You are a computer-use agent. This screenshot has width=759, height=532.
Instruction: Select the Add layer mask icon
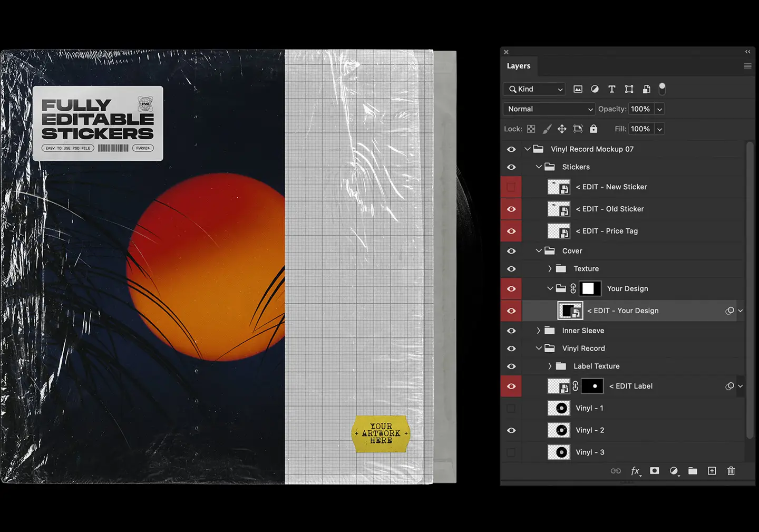click(x=654, y=471)
